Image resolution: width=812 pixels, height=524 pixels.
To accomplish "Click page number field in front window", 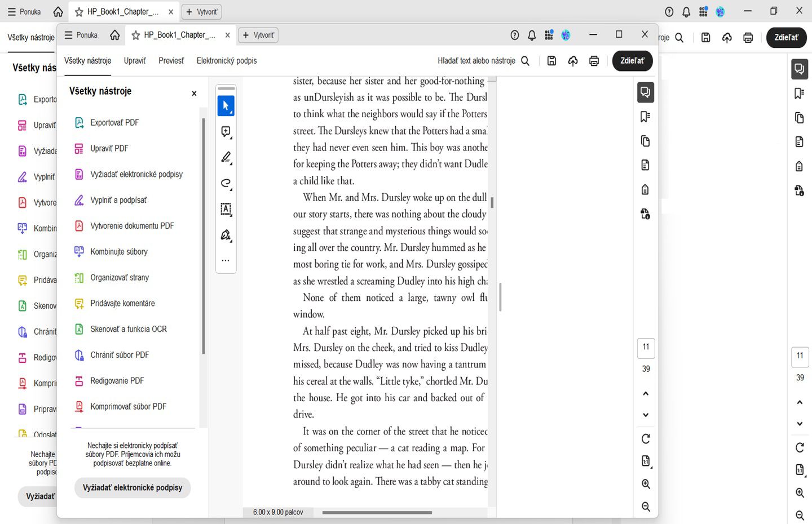I will pyautogui.click(x=646, y=347).
